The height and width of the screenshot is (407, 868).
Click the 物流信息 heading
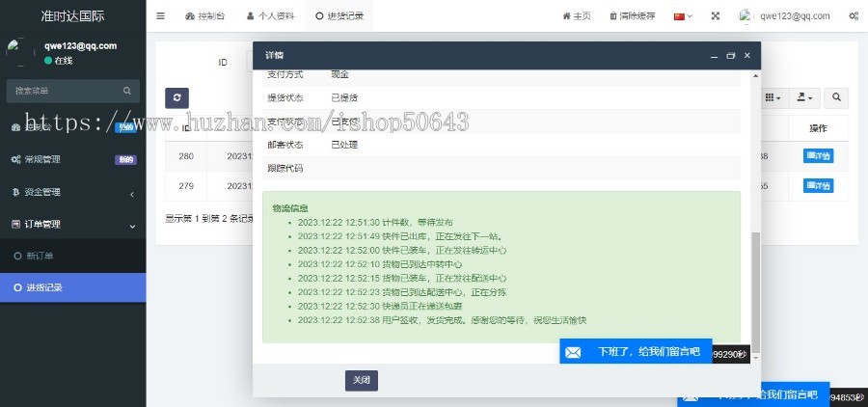(x=290, y=208)
